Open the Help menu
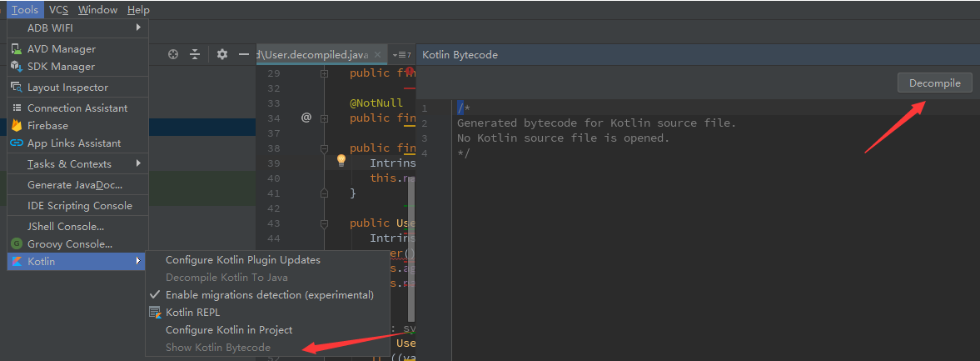This screenshot has width=980, height=361. coord(138,9)
